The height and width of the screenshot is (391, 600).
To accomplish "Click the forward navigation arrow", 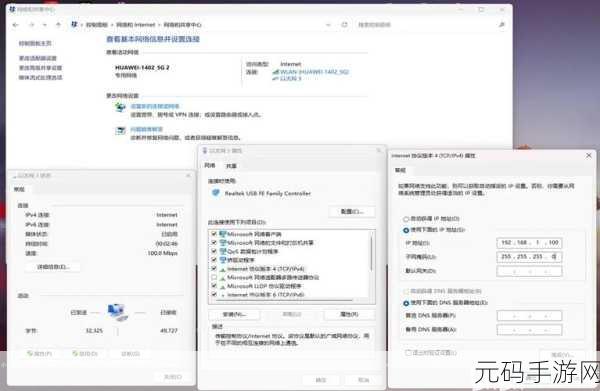I will pyautogui.click(x=31, y=25).
